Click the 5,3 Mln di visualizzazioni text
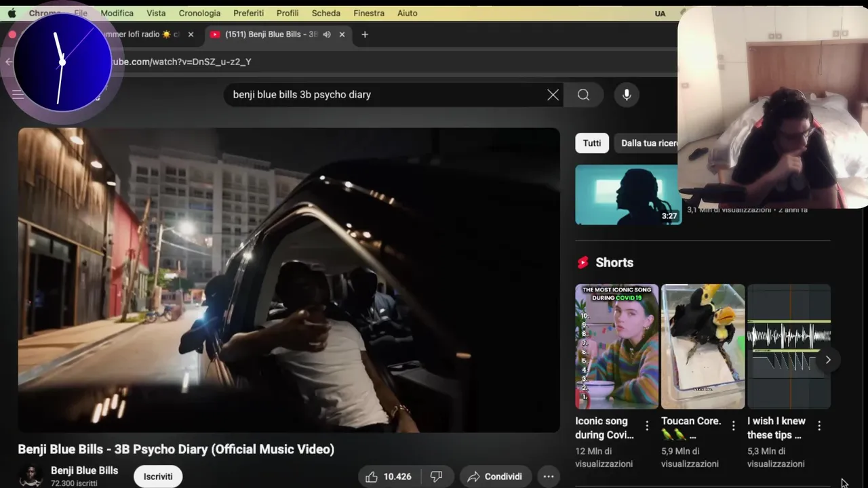Image resolution: width=868 pixels, height=488 pixels. [x=776, y=457]
